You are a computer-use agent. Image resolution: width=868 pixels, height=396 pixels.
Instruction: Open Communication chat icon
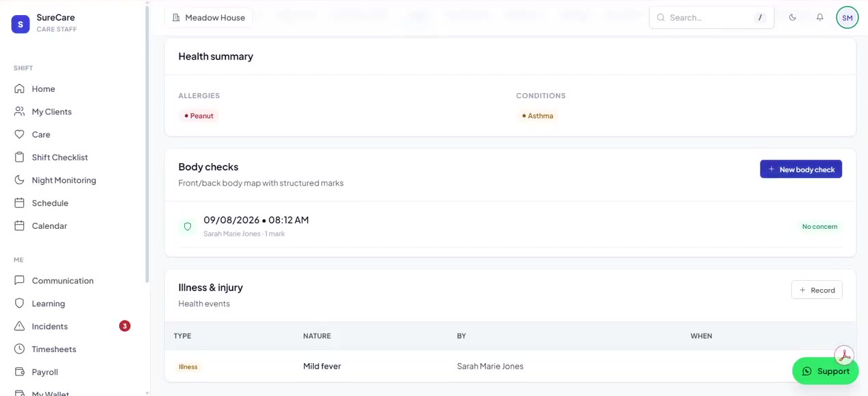click(19, 280)
